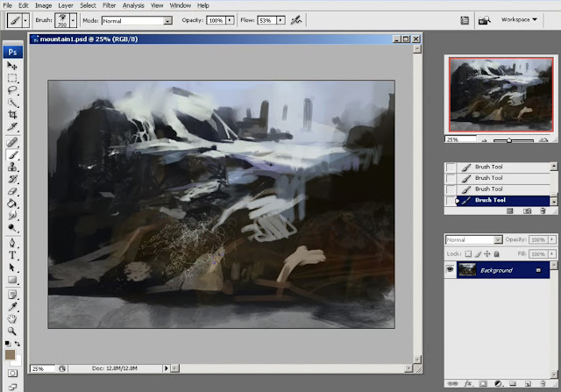Image resolution: width=561 pixels, height=392 pixels.
Task: Launch Adobe Bridge from options bar
Action: [484, 20]
